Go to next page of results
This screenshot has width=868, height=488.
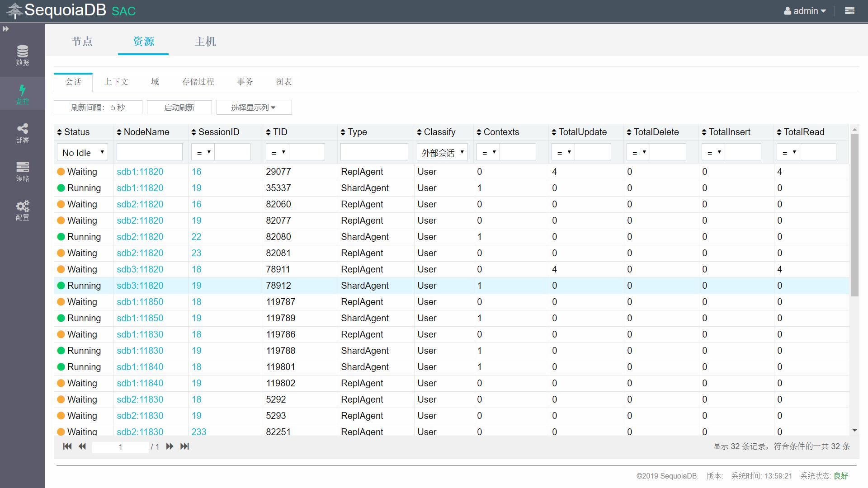[x=170, y=446]
